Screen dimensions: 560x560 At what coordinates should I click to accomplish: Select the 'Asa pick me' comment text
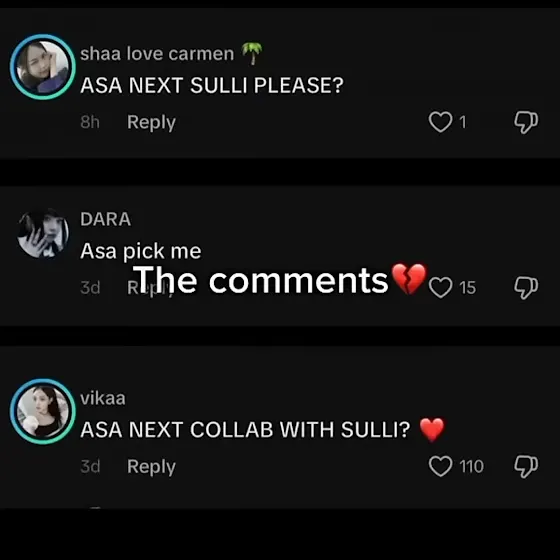(x=141, y=251)
